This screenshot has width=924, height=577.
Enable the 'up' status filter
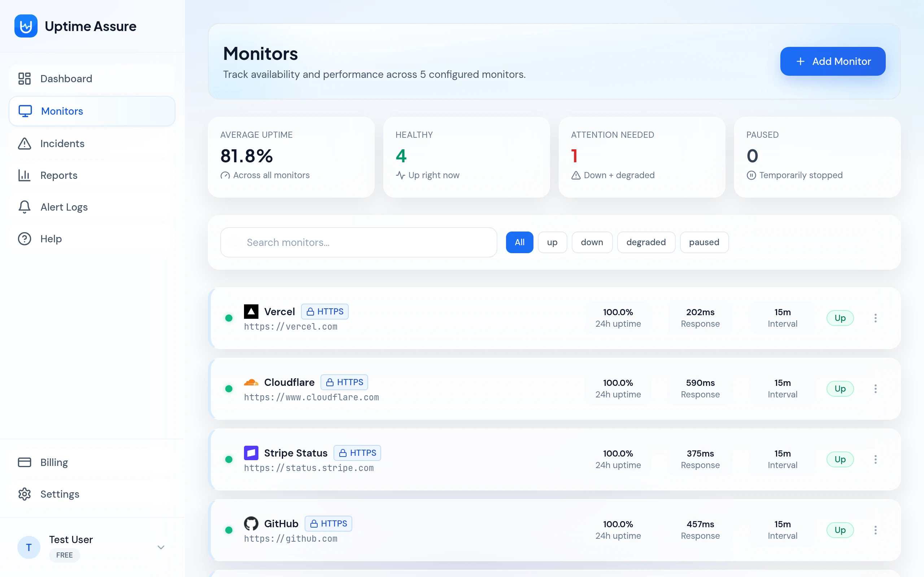pos(552,242)
